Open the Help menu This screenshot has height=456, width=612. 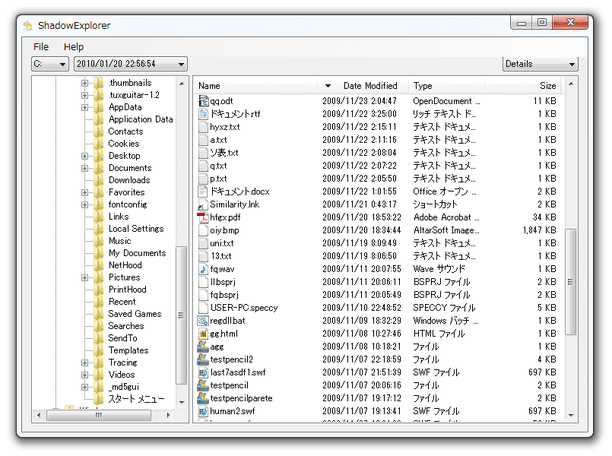(74, 47)
